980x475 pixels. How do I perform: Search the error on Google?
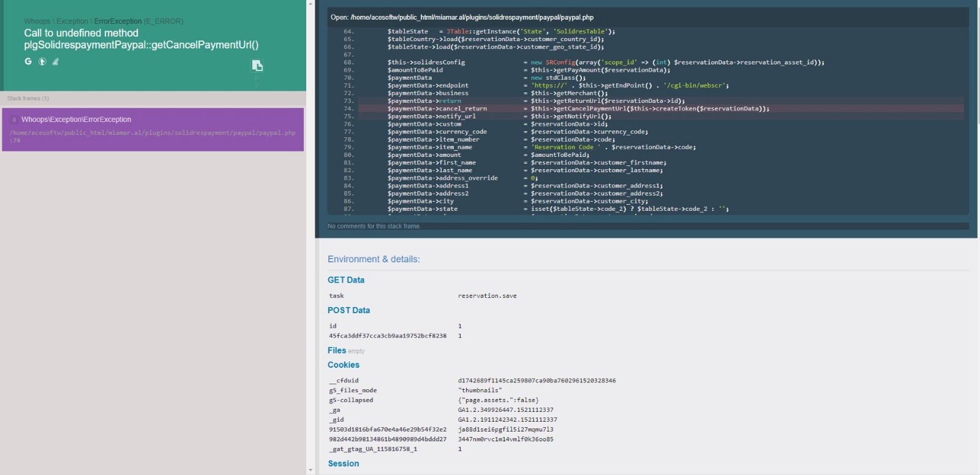[28, 61]
